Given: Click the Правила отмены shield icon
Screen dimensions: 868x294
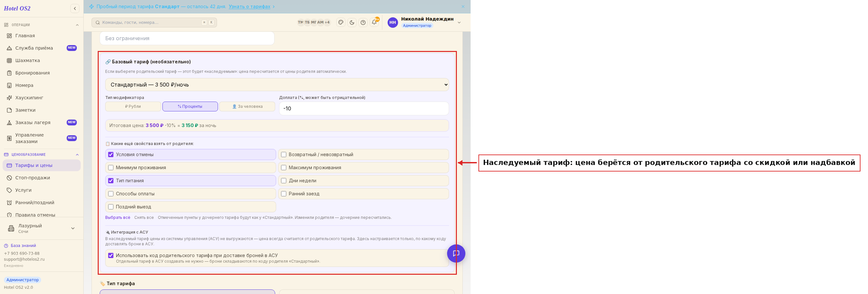Looking at the screenshot, I should click(9, 215).
